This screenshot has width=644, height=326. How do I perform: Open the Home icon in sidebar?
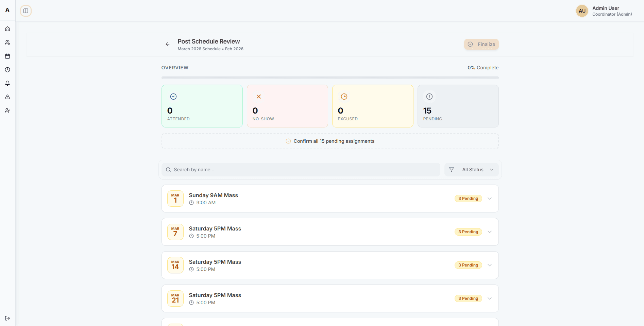tap(7, 29)
